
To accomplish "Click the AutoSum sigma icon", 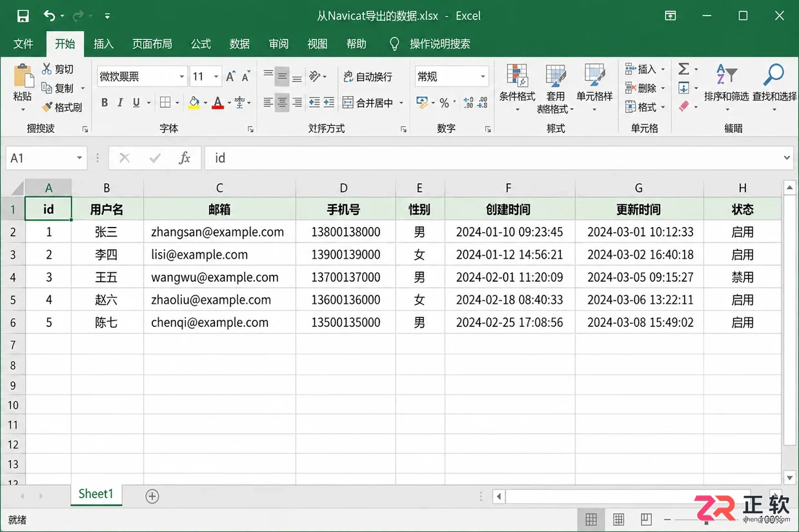I will 684,69.
